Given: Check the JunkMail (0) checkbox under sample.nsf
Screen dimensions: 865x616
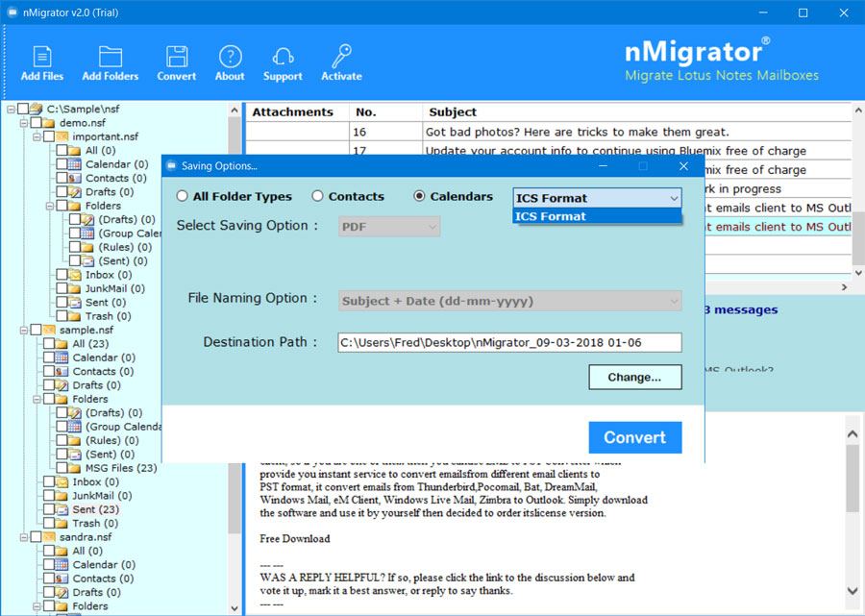Looking at the screenshot, I should tap(49, 495).
